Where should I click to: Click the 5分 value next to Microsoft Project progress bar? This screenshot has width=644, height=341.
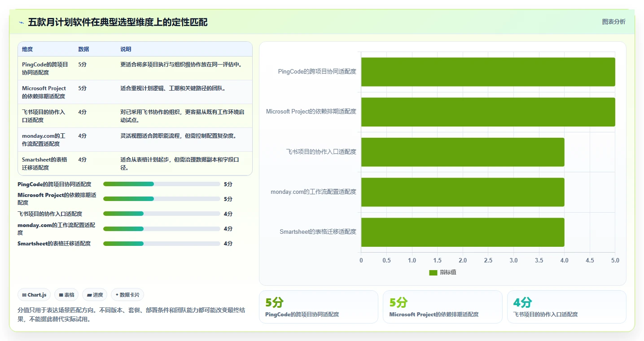pos(228,199)
